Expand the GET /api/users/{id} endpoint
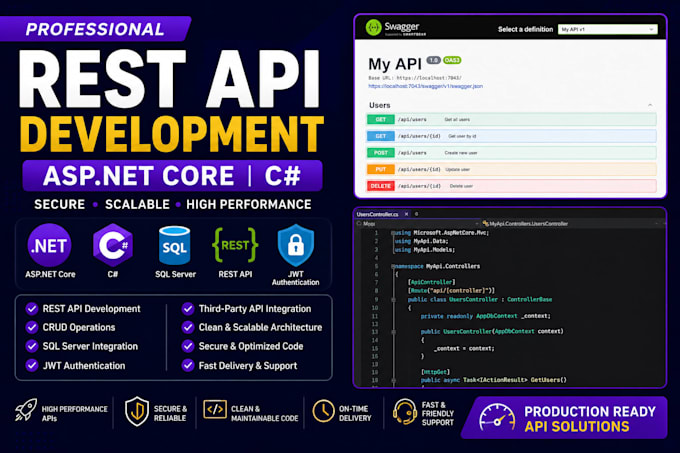 tap(511, 136)
